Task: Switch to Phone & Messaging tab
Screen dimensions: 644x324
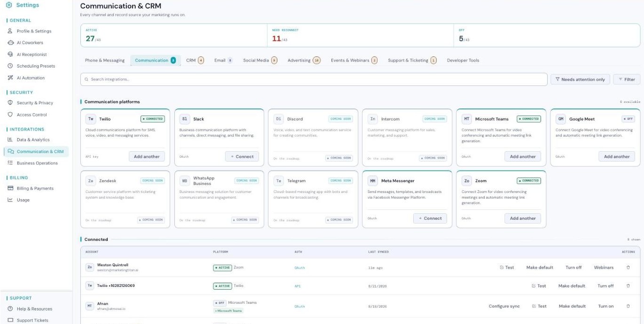Action: [105, 60]
